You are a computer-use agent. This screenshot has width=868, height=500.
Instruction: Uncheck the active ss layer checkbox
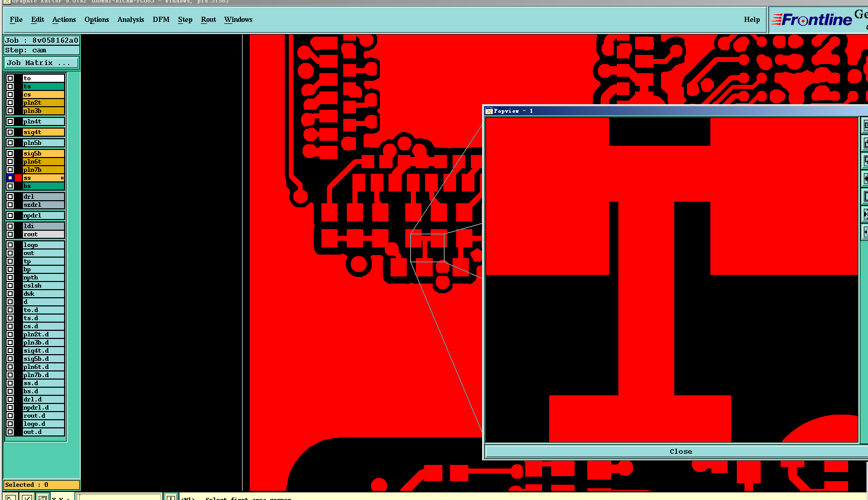10,178
